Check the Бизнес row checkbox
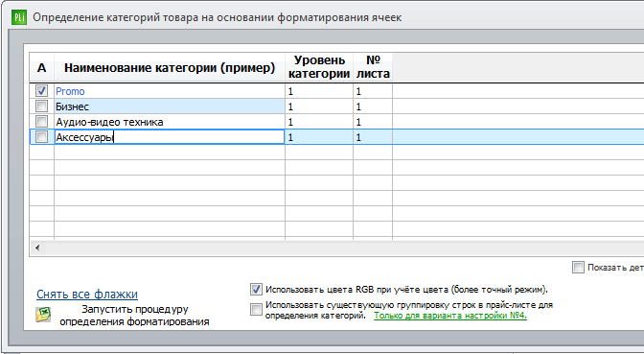 (x=41, y=106)
